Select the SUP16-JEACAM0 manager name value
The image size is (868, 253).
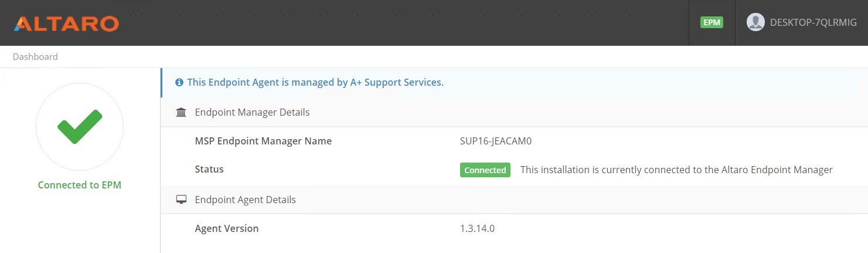tap(496, 141)
